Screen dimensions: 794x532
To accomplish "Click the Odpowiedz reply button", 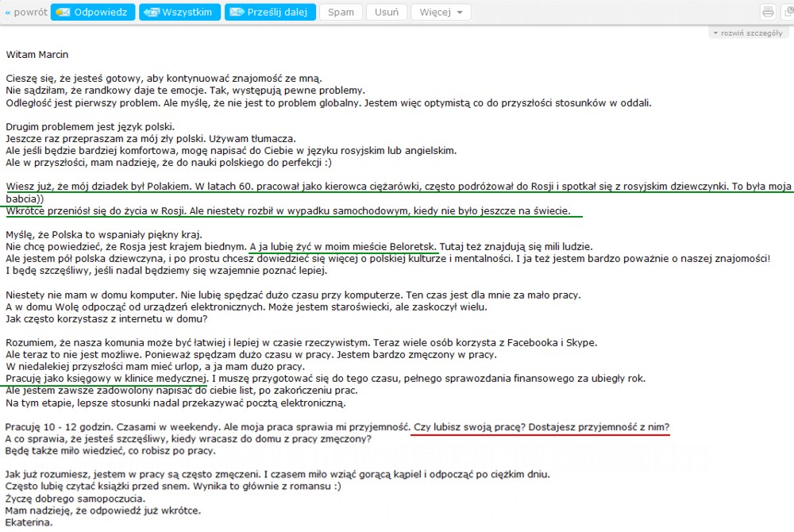I will pyautogui.click(x=92, y=12).
